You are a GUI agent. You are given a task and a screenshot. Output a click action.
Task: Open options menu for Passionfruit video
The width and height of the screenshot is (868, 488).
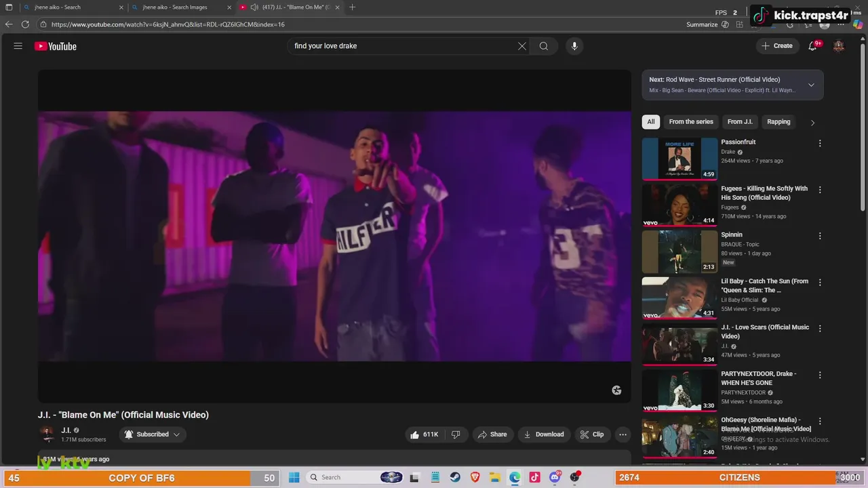(x=820, y=143)
